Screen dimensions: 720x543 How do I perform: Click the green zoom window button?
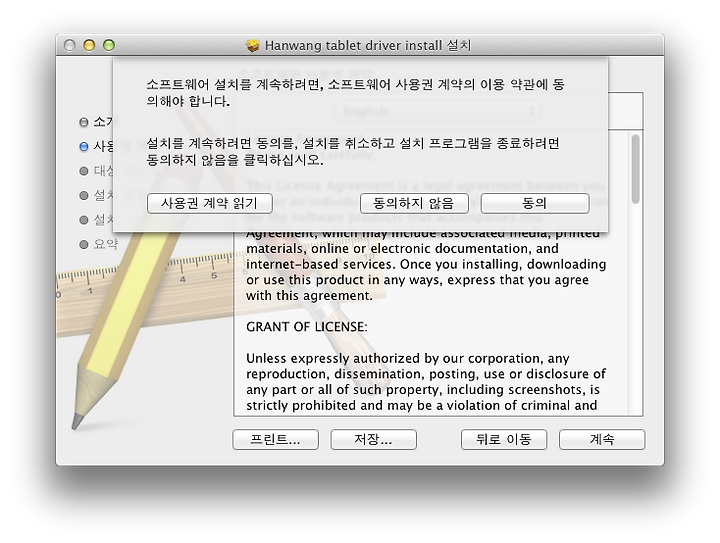click(x=109, y=45)
